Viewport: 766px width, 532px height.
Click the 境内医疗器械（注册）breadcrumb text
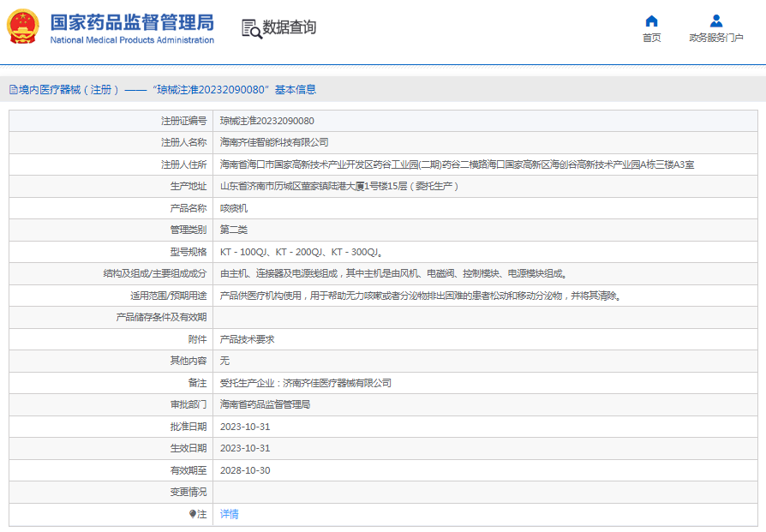[x=69, y=90]
